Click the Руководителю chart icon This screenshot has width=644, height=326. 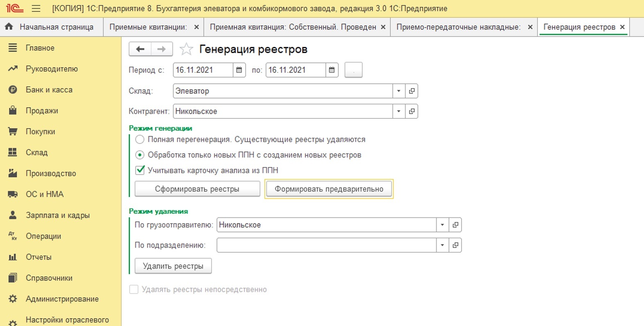coord(13,69)
